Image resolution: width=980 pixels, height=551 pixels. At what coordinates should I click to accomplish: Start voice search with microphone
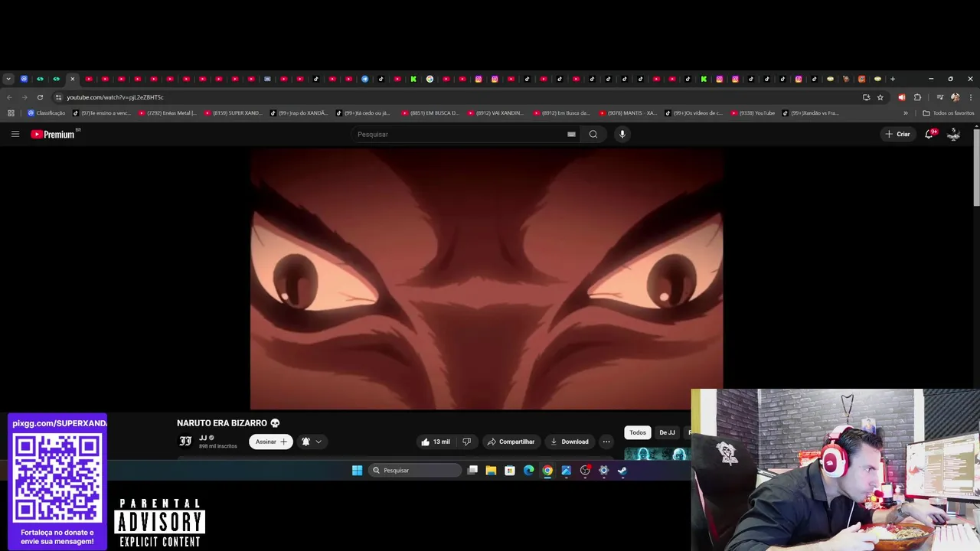pos(622,134)
